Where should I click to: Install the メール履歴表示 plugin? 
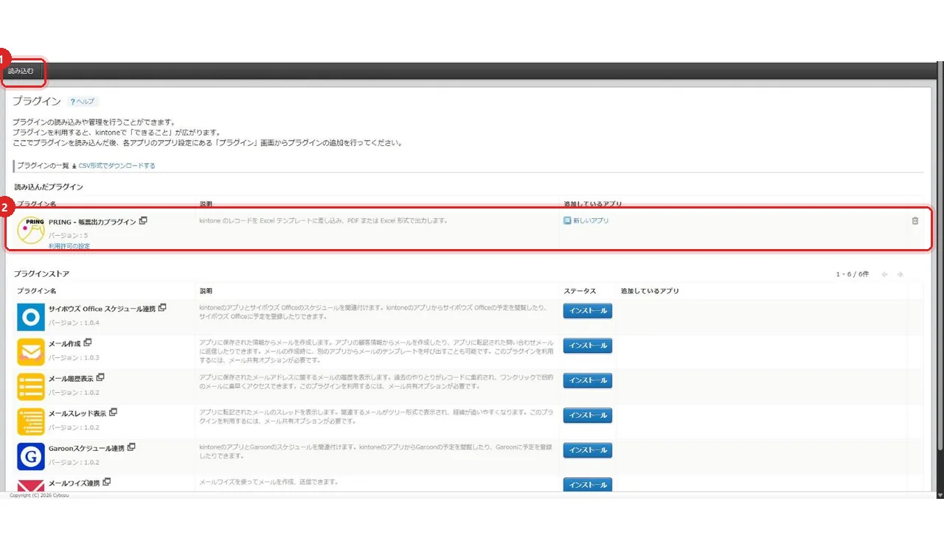[588, 380]
